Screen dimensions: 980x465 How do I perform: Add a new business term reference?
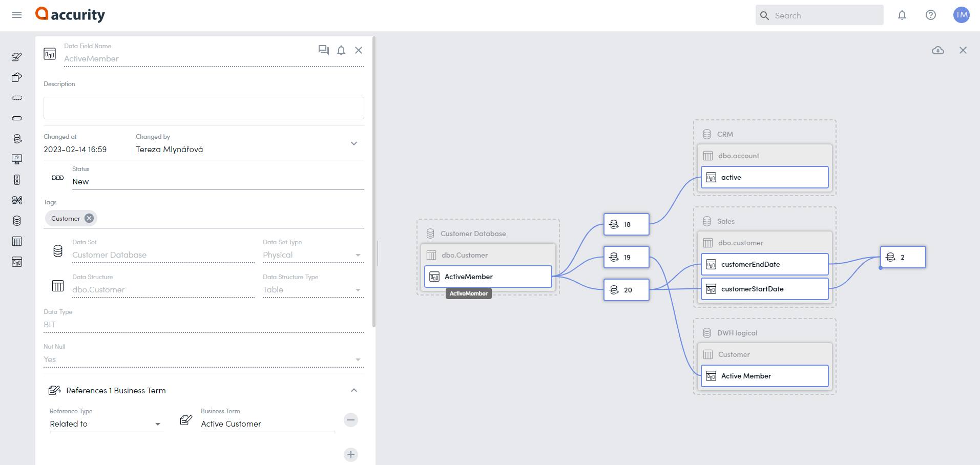351,455
